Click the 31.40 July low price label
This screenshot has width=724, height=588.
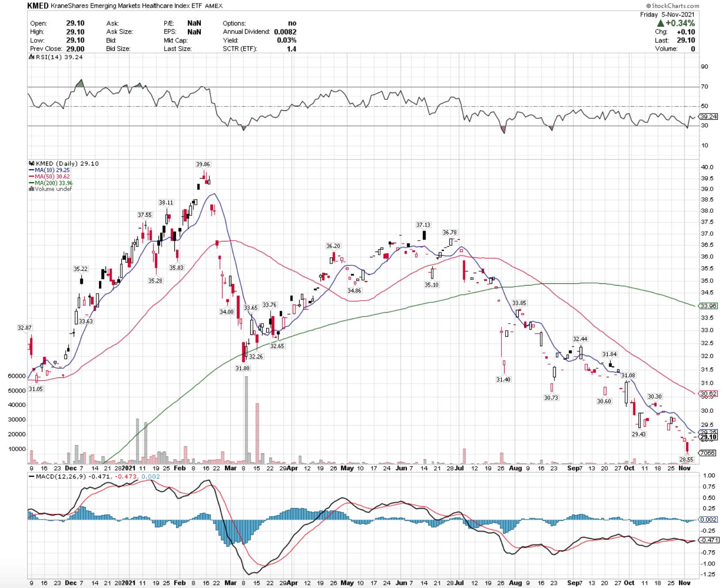(x=503, y=379)
